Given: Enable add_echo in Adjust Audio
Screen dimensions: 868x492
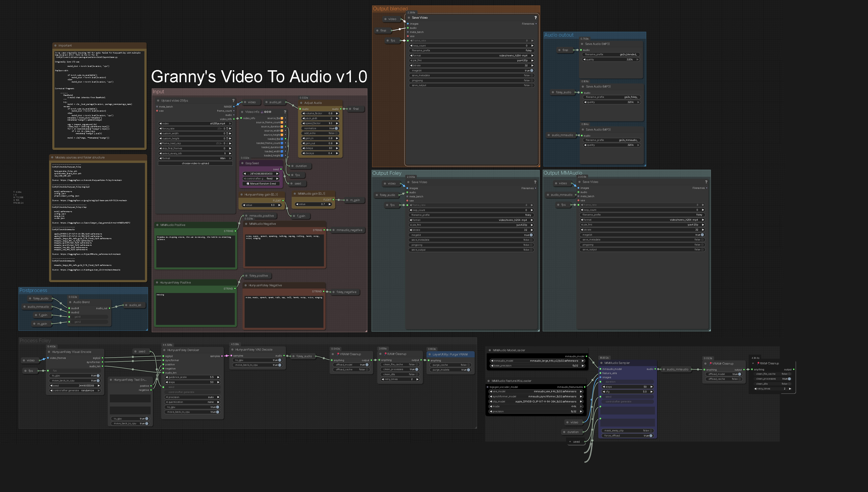Looking at the screenshot, I should [320, 133].
